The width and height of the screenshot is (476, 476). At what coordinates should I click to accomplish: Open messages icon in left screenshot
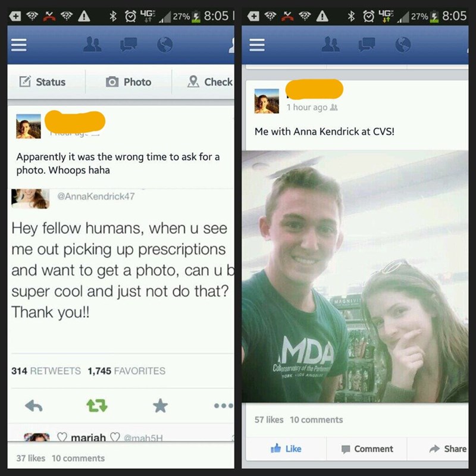click(129, 45)
